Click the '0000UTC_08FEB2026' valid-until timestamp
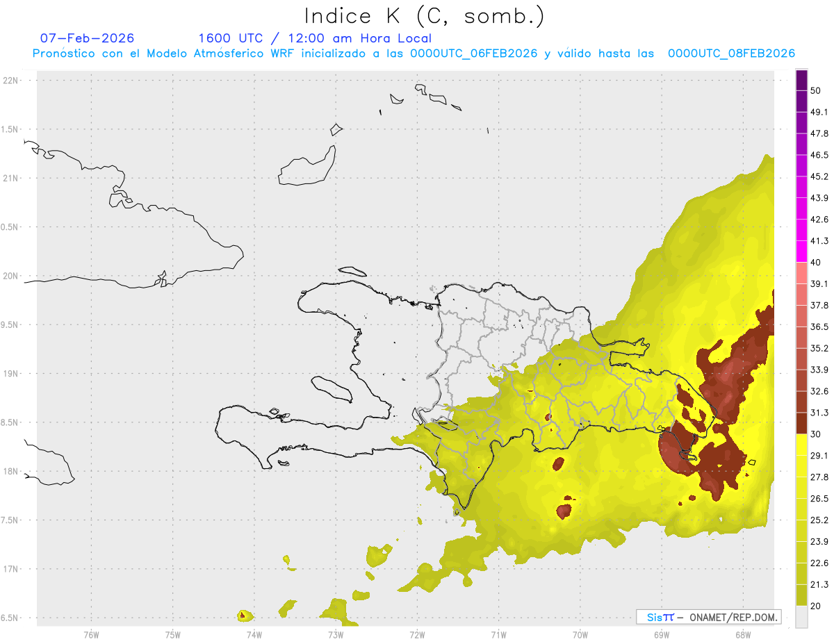This screenshot has width=834, height=644. pos(731,53)
